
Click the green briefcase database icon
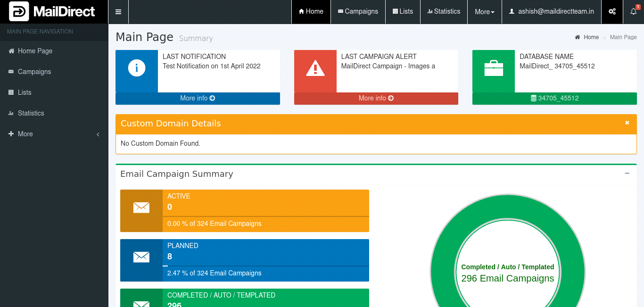(x=494, y=68)
